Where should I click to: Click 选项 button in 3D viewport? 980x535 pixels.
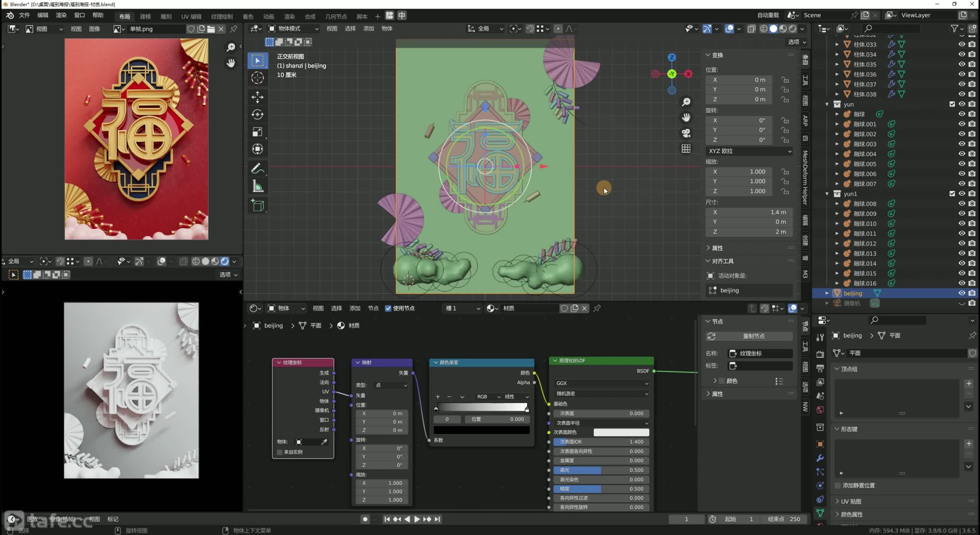pyautogui.click(x=797, y=42)
